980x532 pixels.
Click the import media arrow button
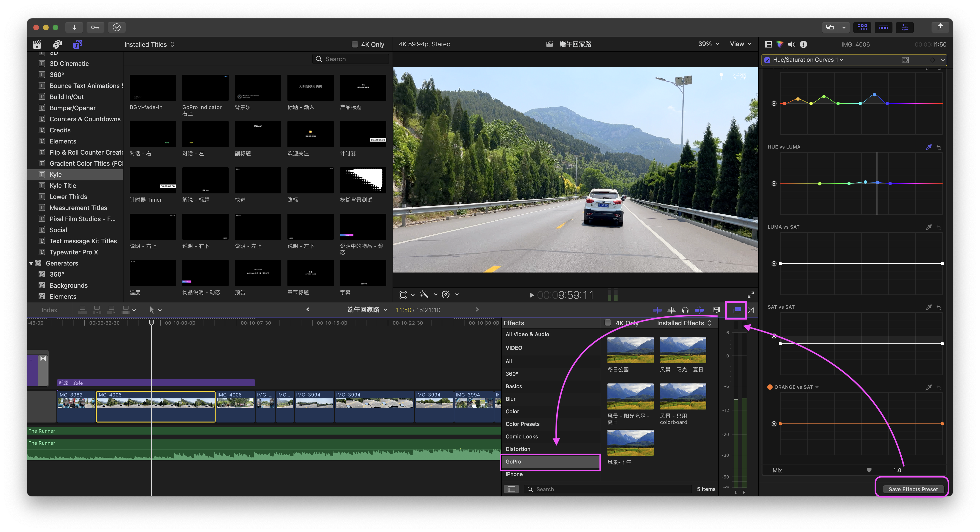74,27
